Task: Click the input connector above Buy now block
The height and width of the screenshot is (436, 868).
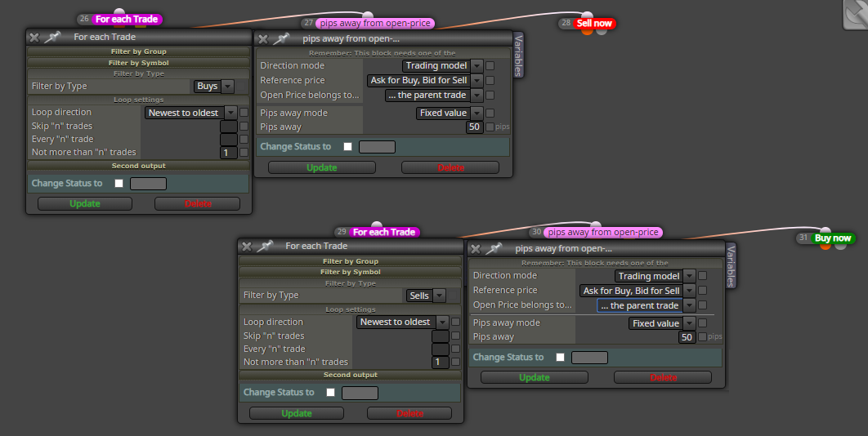Action: coord(825,231)
